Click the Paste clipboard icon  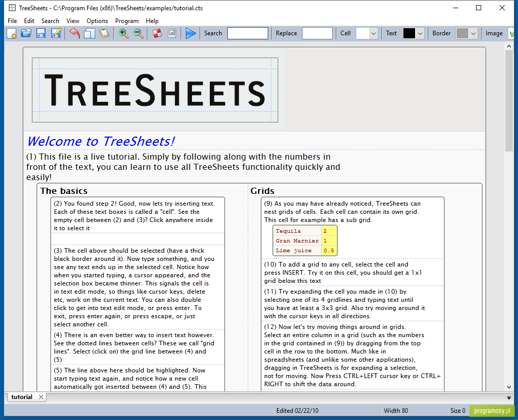[104, 33]
